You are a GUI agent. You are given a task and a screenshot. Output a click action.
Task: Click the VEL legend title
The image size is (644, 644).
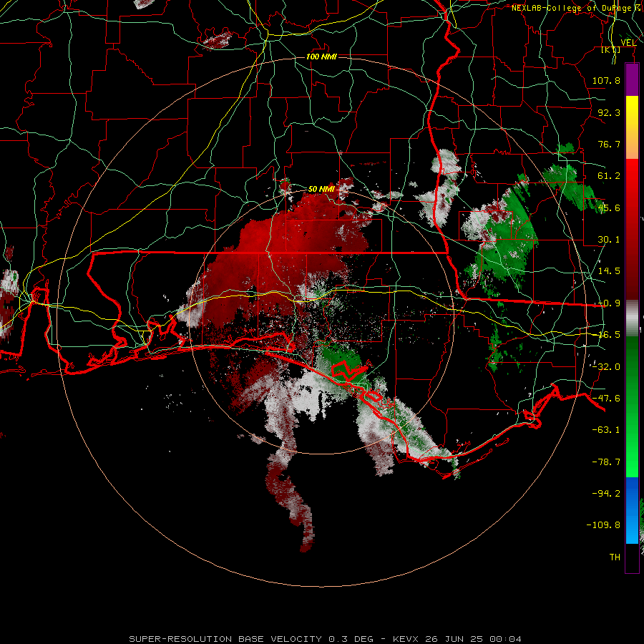click(628, 42)
